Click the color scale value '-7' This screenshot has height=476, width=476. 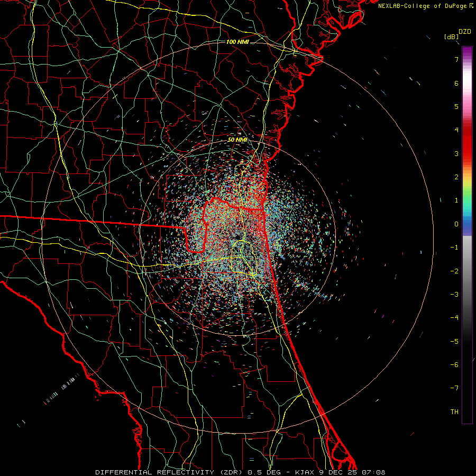(x=454, y=388)
